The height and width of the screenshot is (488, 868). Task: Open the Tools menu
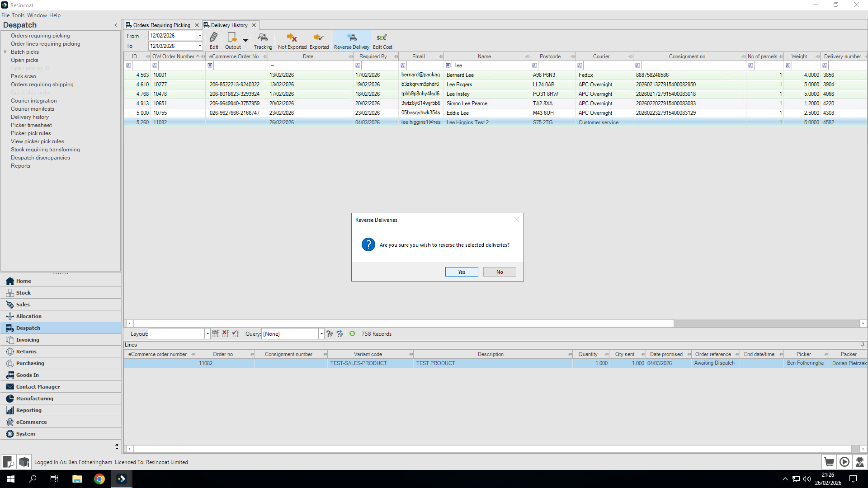tap(18, 15)
